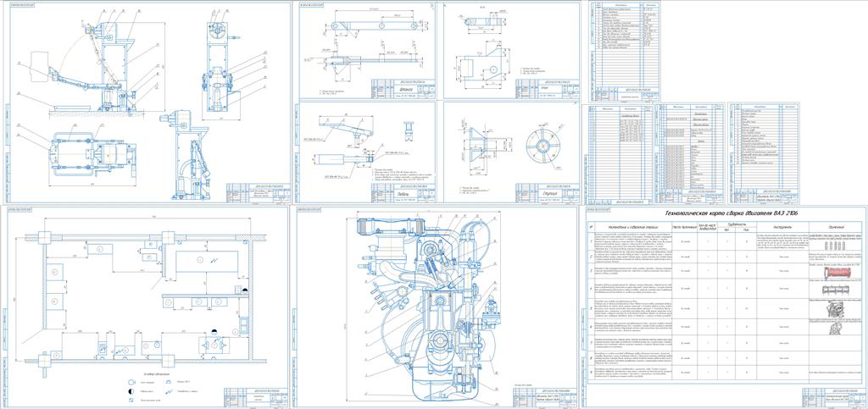Click the half-filled circle legend symbol

(x=131, y=390)
